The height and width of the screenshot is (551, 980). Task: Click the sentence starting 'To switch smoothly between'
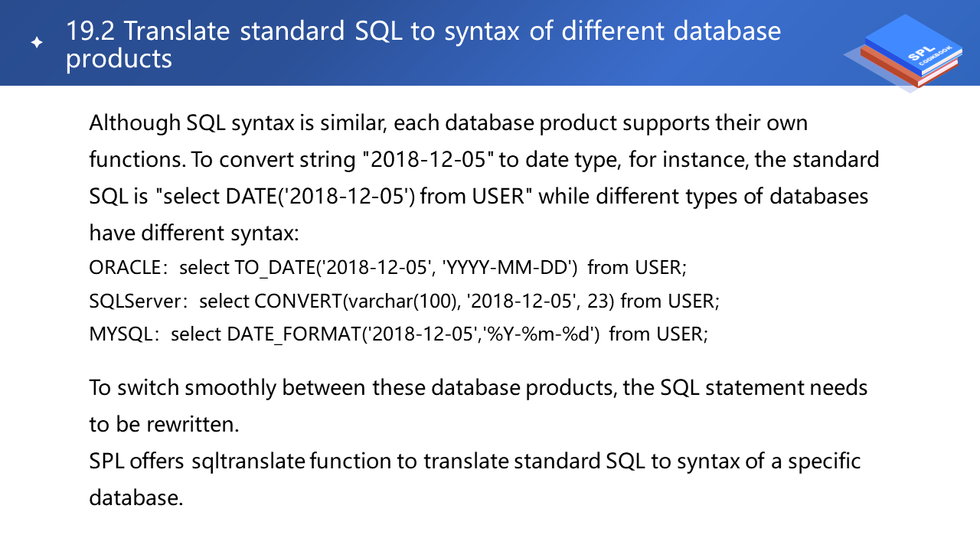(x=478, y=387)
